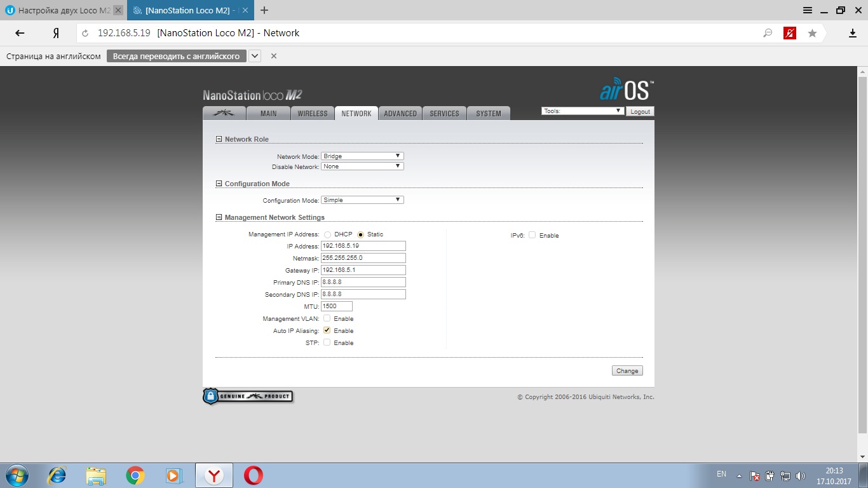Open the Disable Network dropdown
The height and width of the screenshot is (488, 868).
(x=362, y=166)
